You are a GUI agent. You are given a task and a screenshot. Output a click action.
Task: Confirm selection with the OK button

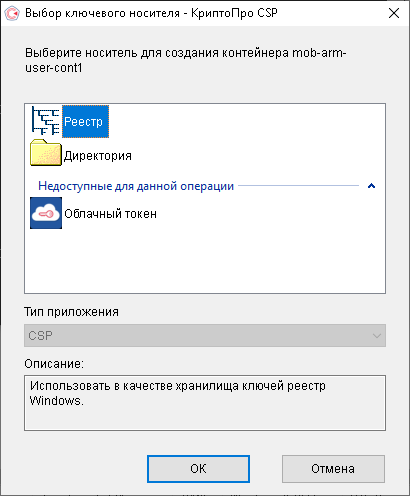198,469
